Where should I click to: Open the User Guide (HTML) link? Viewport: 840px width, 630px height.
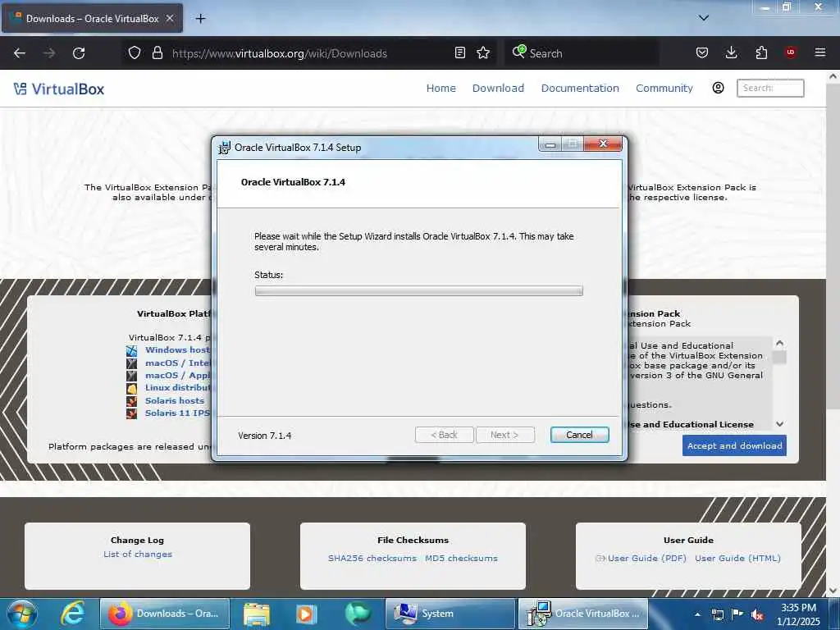click(737, 558)
